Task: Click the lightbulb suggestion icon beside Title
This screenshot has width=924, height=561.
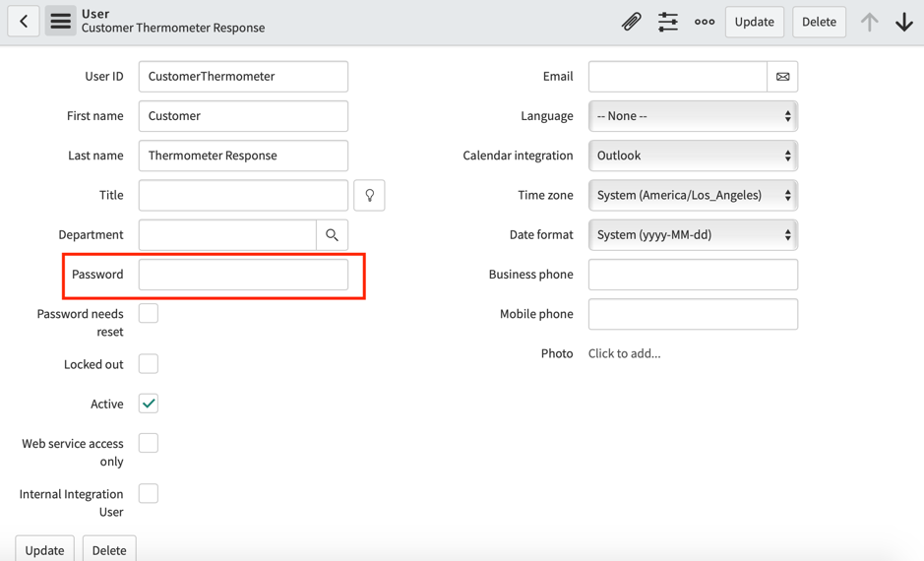Action: click(369, 195)
